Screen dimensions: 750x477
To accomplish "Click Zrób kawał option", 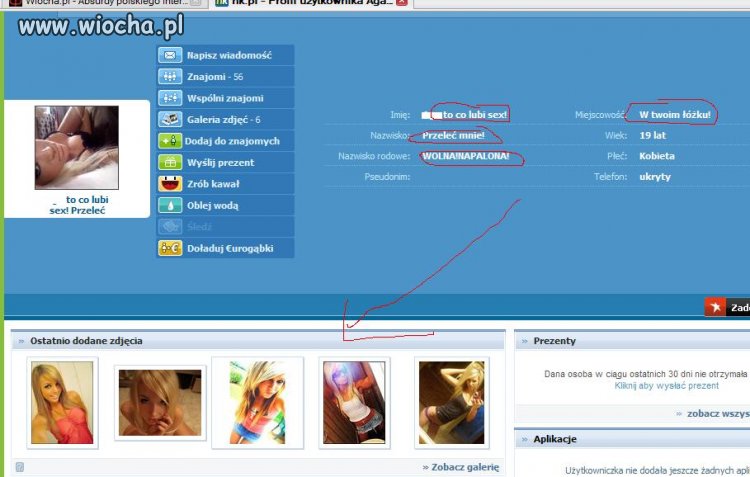I will (213, 184).
